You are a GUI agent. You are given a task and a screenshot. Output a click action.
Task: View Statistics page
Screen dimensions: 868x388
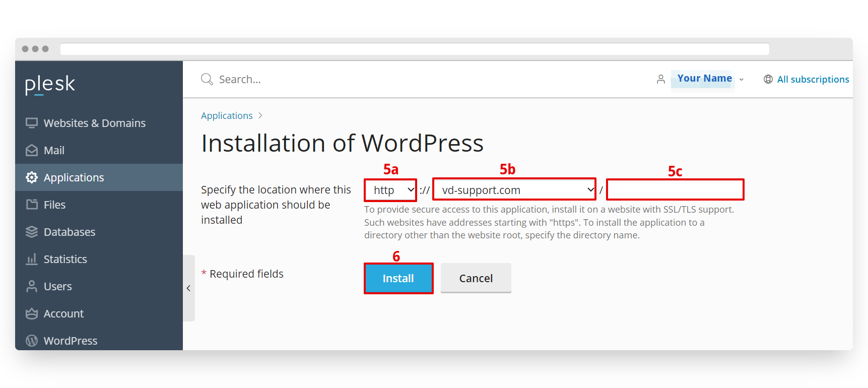tap(99, 259)
